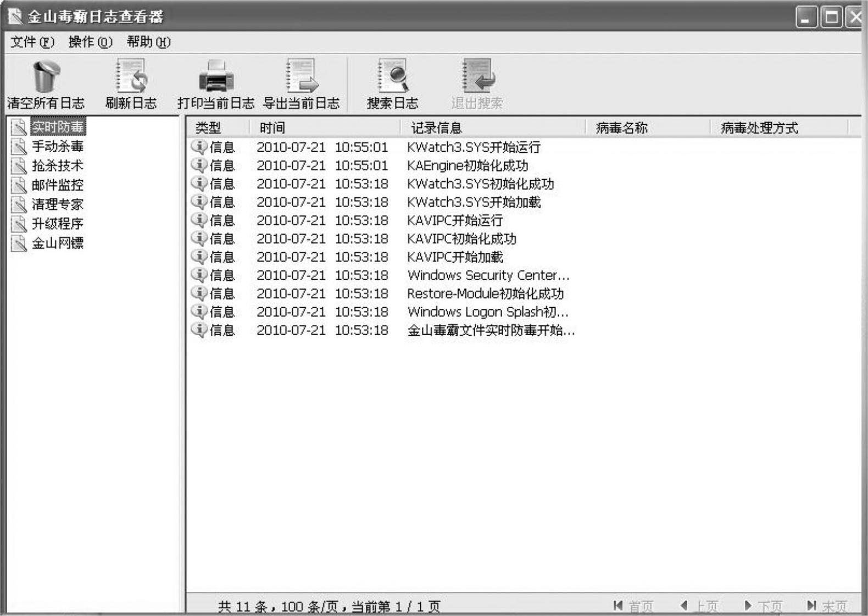Open the 邮件监控 log category
This screenshot has width=868, height=616.
tap(58, 185)
